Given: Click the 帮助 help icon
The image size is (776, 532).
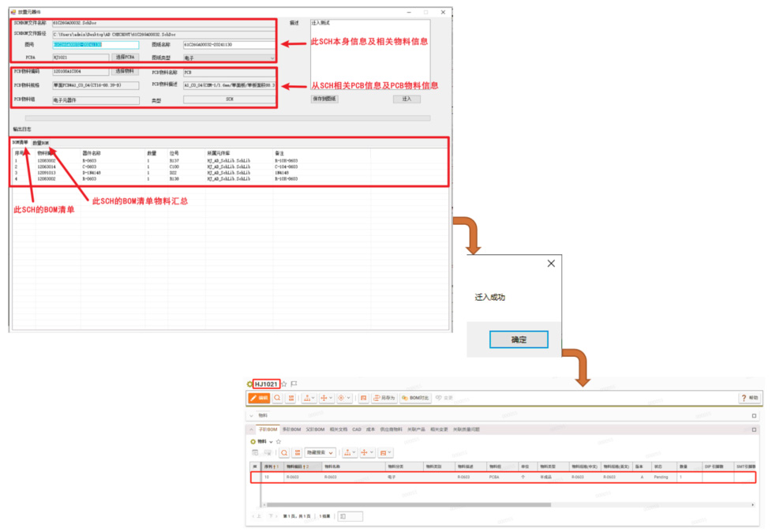Looking at the screenshot, I should coord(748,398).
